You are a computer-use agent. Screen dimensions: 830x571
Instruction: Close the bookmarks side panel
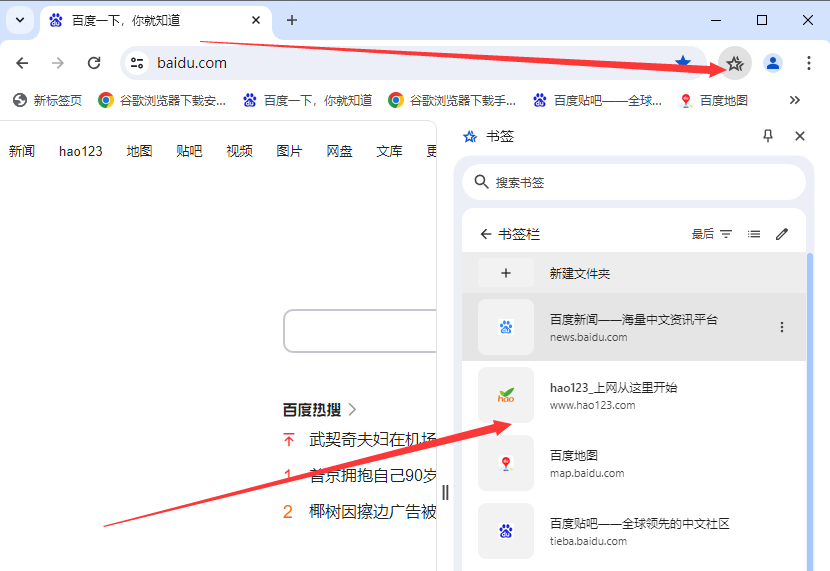800,136
